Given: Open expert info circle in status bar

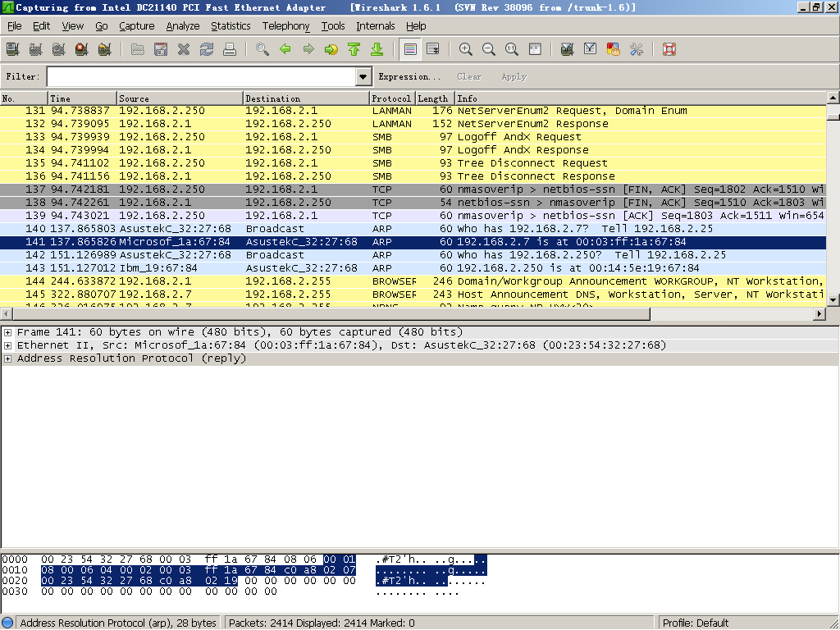Looking at the screenshot, I should pyautogui.click(x=7, y=623).
